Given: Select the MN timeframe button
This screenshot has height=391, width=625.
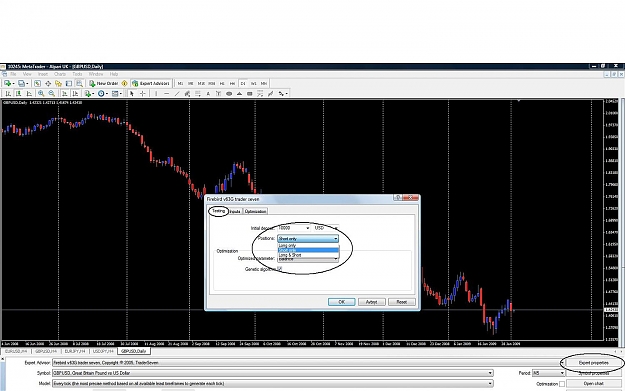Looking at the screenshot, I should coord(264,83).
